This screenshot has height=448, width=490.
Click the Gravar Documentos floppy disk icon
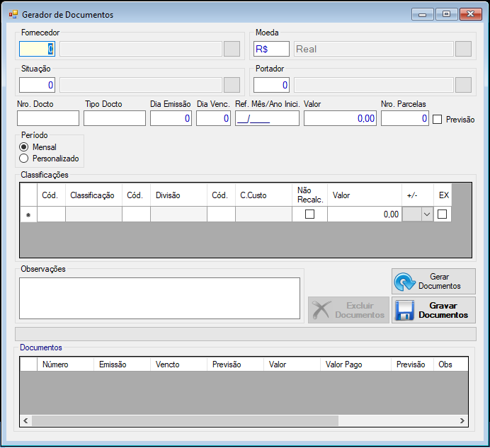click(x=405, y=310)
